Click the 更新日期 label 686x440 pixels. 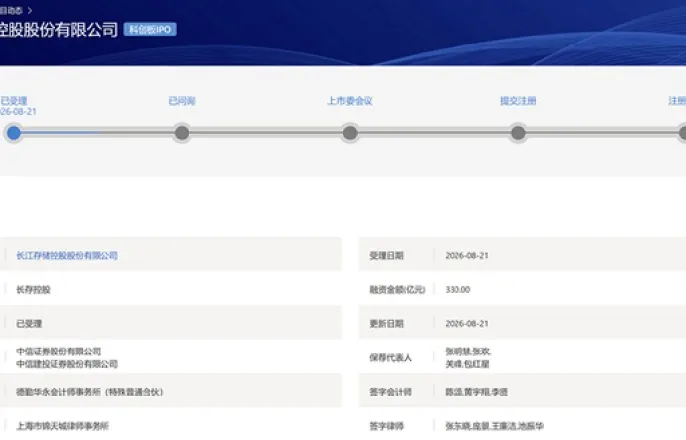(386, 324)
